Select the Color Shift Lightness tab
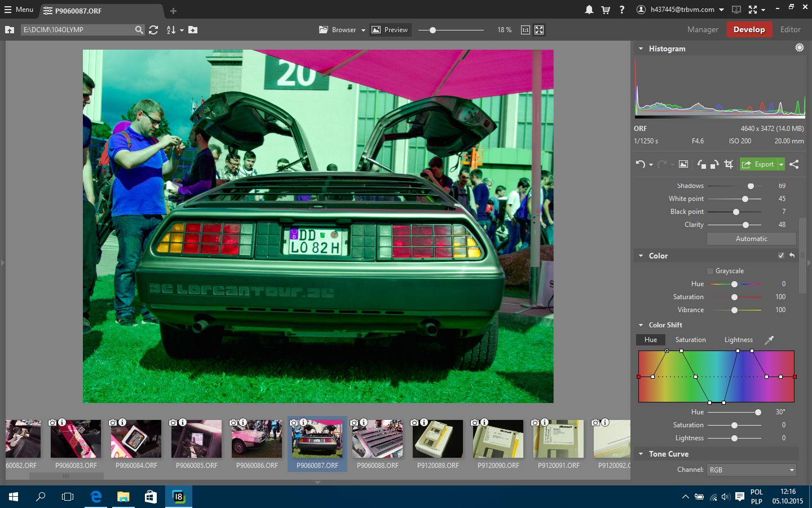The width and height of the screenshot is (812, 508). coord(738,340)
